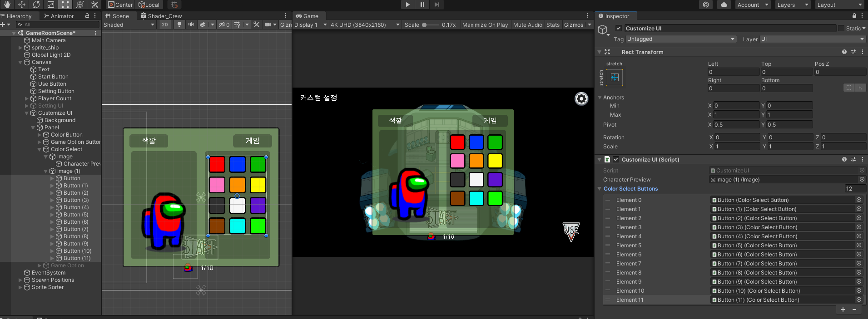Viewport: 868px width, 319px height.
Task: Uncheck Customize UI active checkbox
Action: point(618,28)
